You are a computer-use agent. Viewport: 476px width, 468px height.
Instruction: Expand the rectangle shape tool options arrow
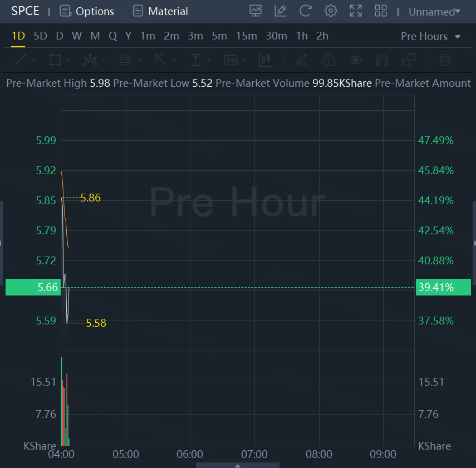point(69,60)
